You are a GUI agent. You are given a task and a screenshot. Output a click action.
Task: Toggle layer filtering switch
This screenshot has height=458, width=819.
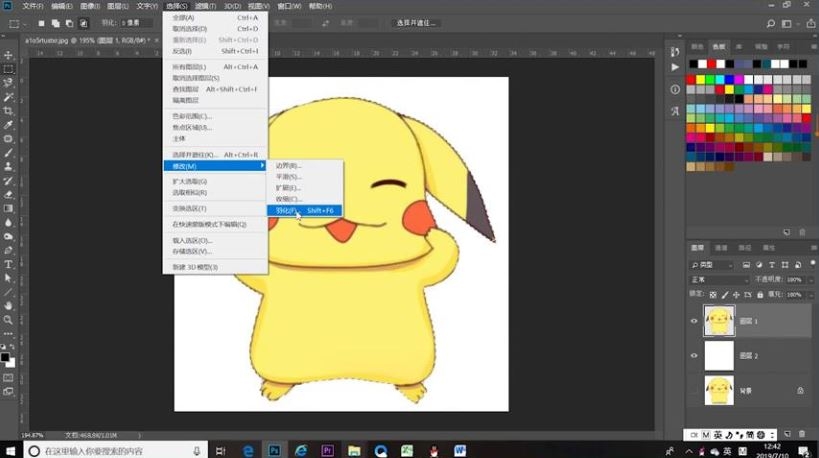pos(812,263)
